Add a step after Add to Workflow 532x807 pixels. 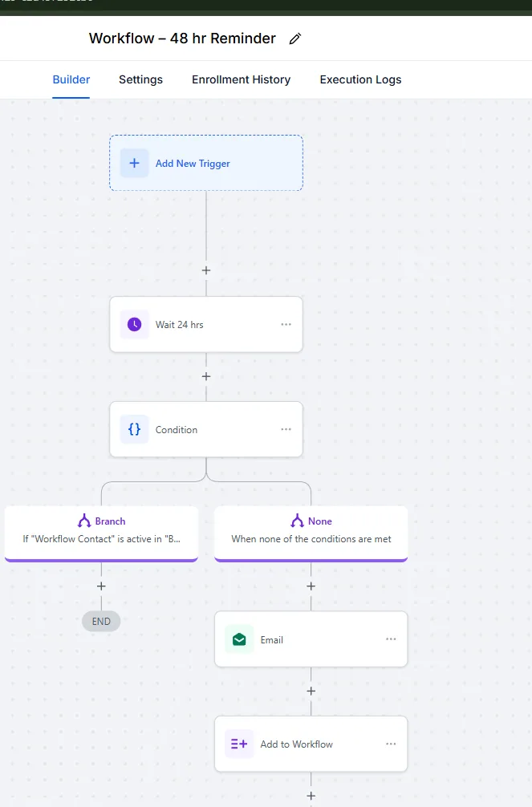(x=311, y=797)
